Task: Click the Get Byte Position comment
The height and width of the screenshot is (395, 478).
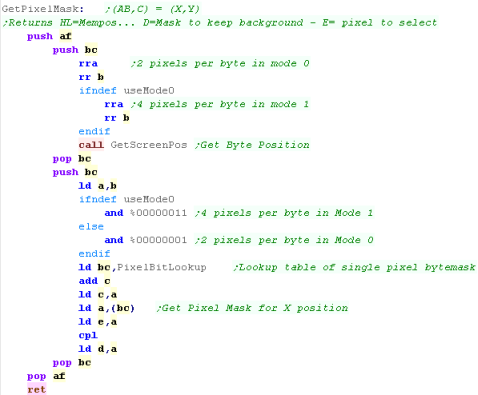Action: [252, 145]
